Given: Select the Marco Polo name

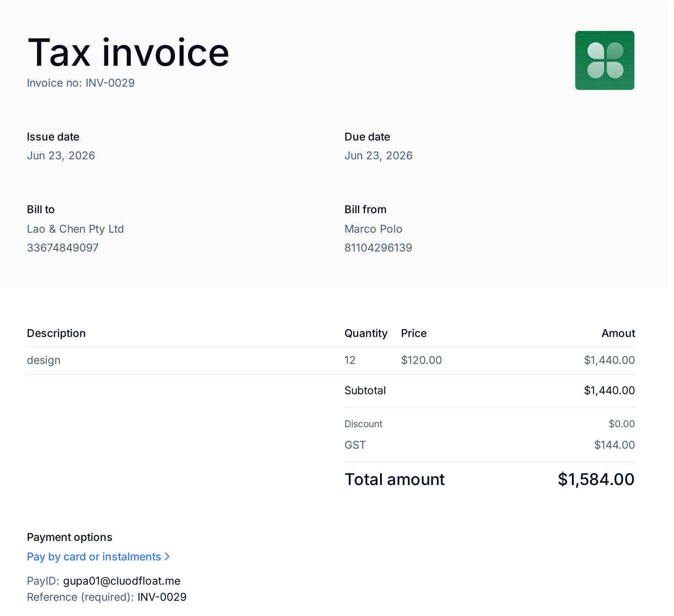Looking at the screenshot, I should 373,229.
